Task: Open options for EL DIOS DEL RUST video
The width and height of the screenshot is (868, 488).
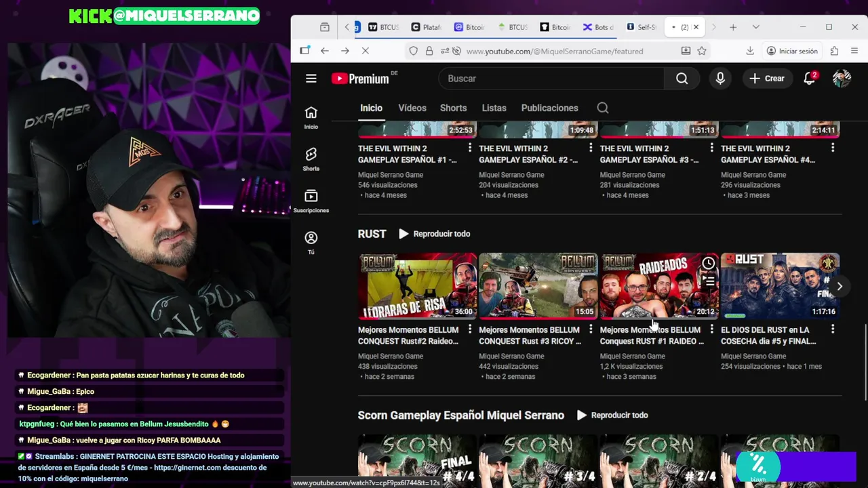Action: point(833,329)
